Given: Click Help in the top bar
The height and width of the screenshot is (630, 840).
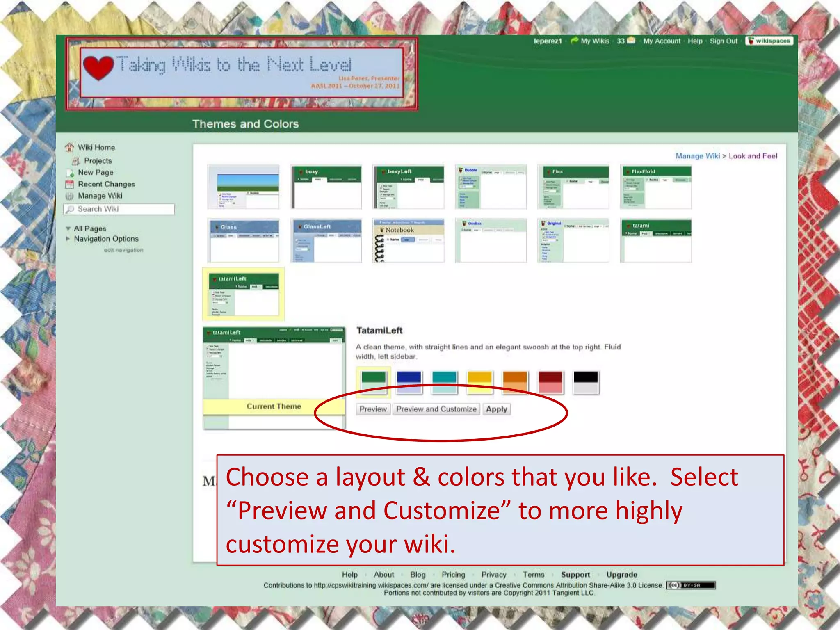Looking at the screenshot, I should coord(695,41).
